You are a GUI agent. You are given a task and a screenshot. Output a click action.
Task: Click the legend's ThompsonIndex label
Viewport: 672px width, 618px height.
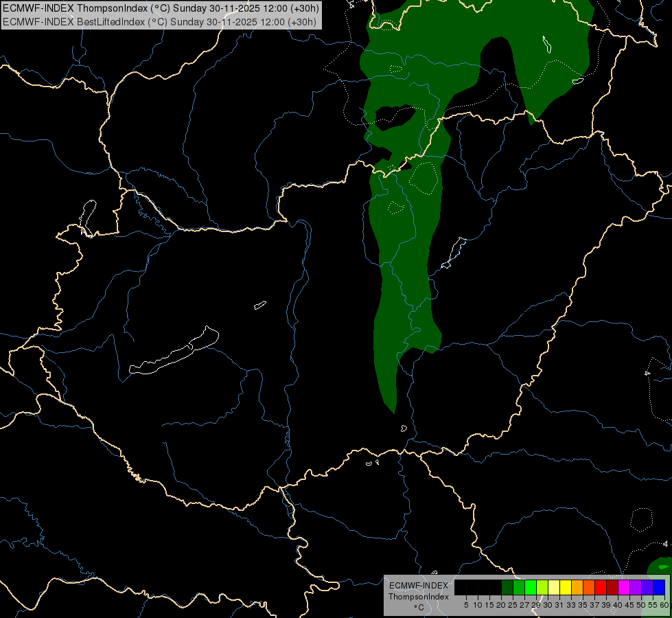(x=419, y=597)
